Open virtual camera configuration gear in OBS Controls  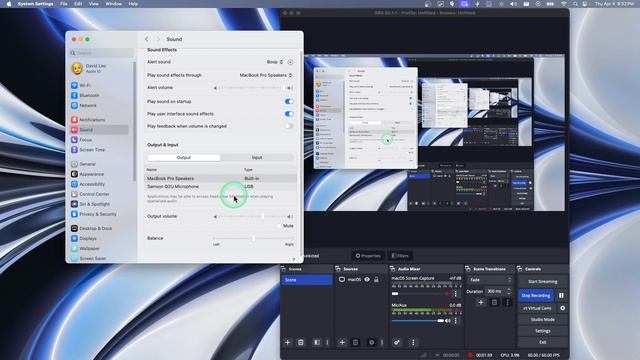click(x=562, y=308)
